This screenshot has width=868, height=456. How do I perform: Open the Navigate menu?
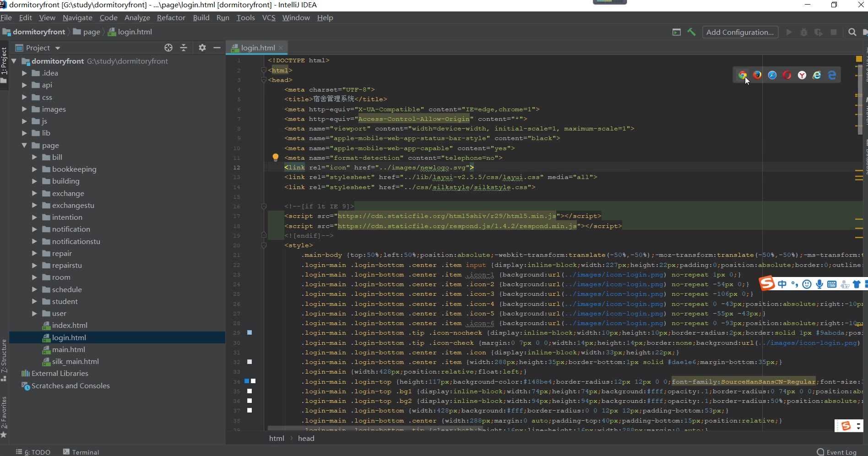(x=77, y=17)
